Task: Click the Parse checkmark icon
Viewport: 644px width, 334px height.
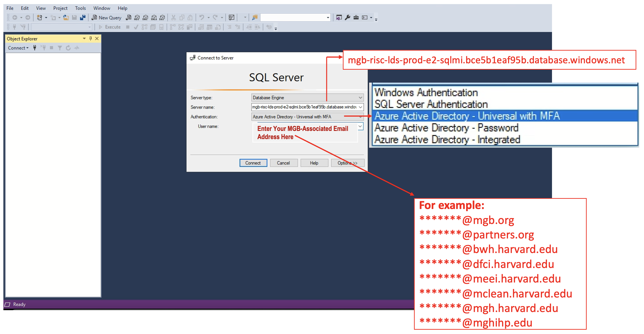Action: [x=136, y=27]
